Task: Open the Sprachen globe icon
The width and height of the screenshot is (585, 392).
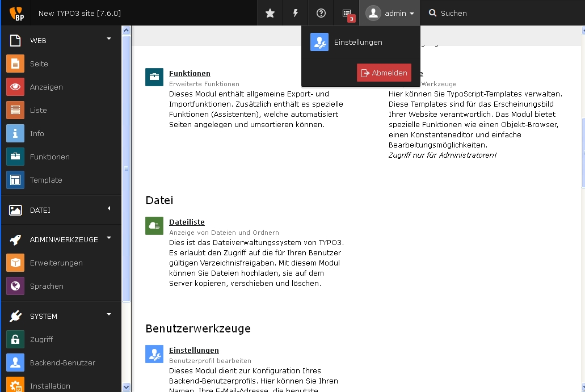Action: coord(15,286)
